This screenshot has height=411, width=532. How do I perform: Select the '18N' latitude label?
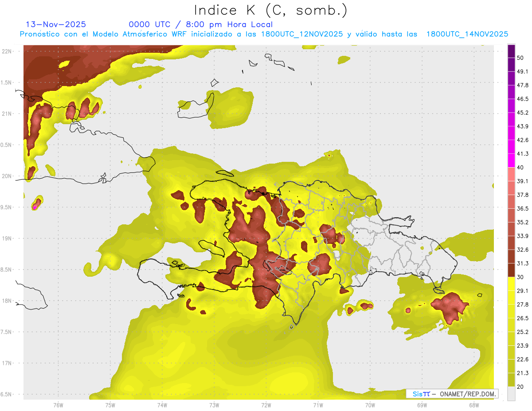tap(7, 301)
